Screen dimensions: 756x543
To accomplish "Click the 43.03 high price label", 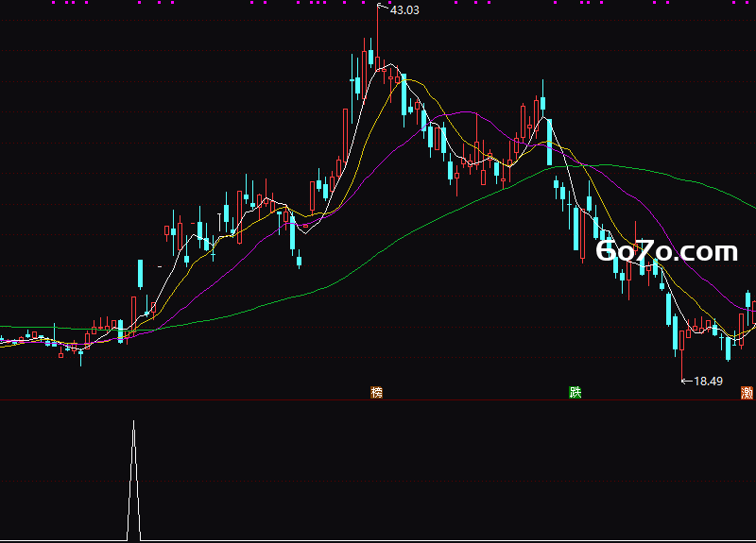I will pos(404,10).
